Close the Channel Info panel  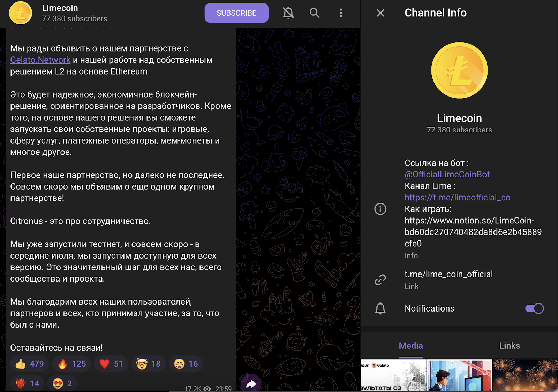[380, 13]
